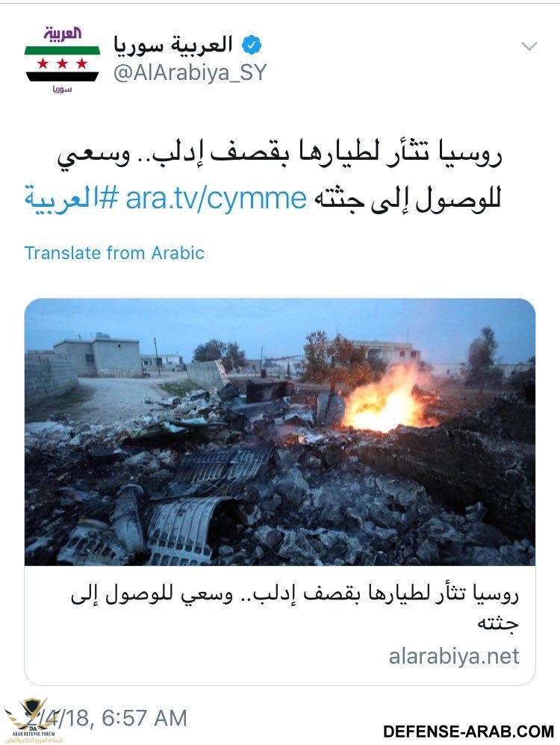
Task: Click the word جثته in card title
Action: (x=497, y=623)
